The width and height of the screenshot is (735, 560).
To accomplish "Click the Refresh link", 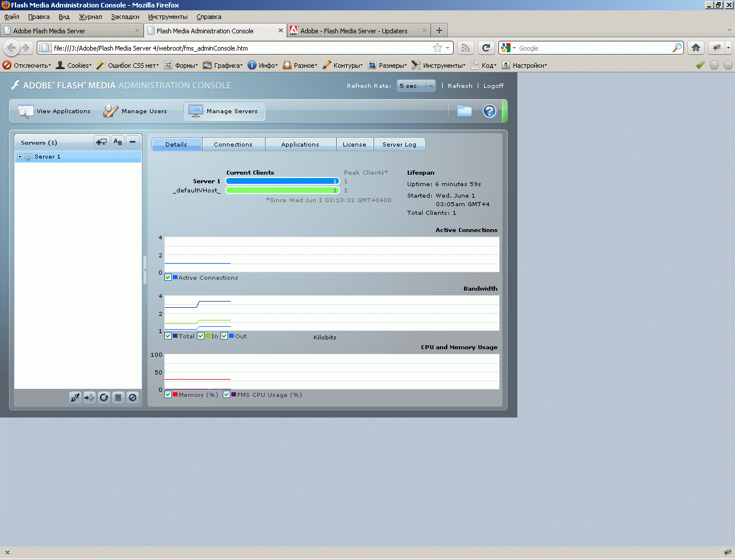I will click(460, 86).
